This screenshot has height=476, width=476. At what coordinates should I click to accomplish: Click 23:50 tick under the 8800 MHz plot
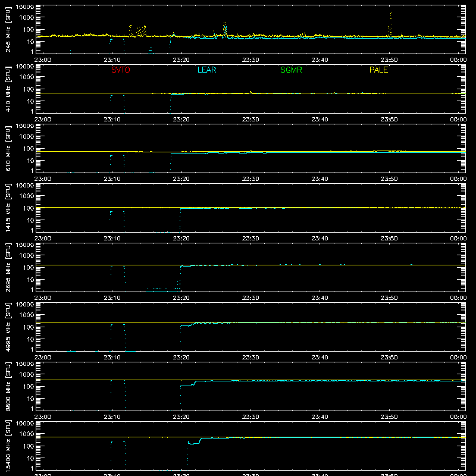pyautogui.click(x=389, y=417)
